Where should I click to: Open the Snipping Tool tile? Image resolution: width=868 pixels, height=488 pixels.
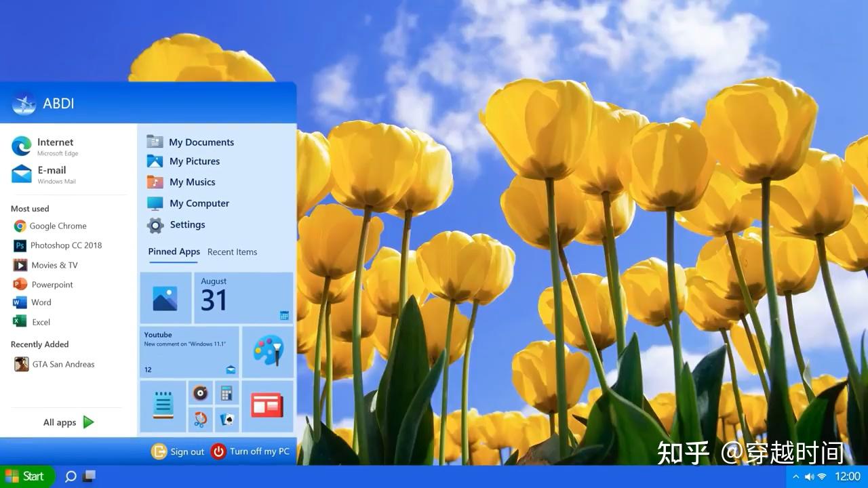pos(200,420)
